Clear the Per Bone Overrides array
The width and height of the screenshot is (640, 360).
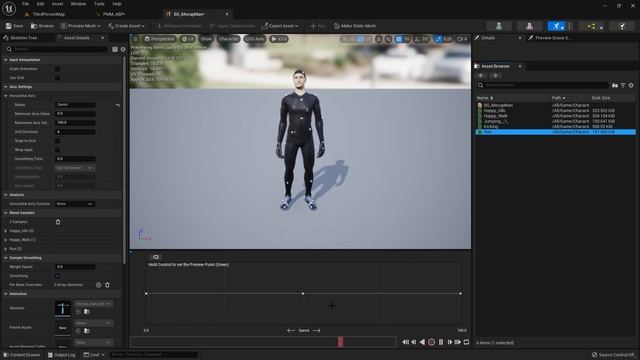pyautogui.click(x=107, y=285)
